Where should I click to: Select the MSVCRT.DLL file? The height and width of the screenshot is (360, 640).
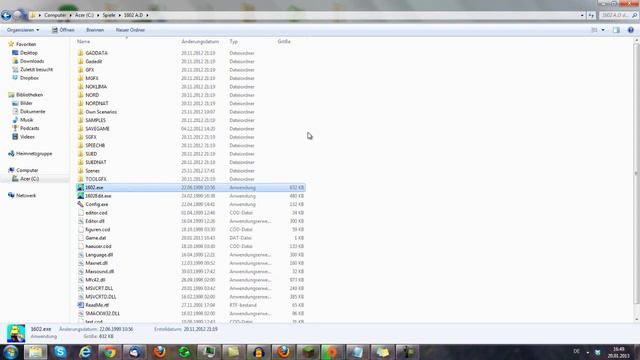[x=99, y=288]
